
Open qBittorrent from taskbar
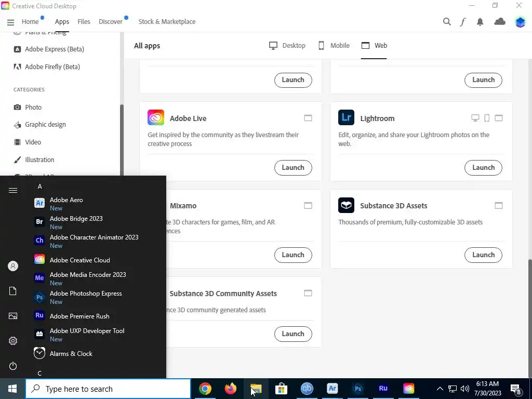(307, 389)
